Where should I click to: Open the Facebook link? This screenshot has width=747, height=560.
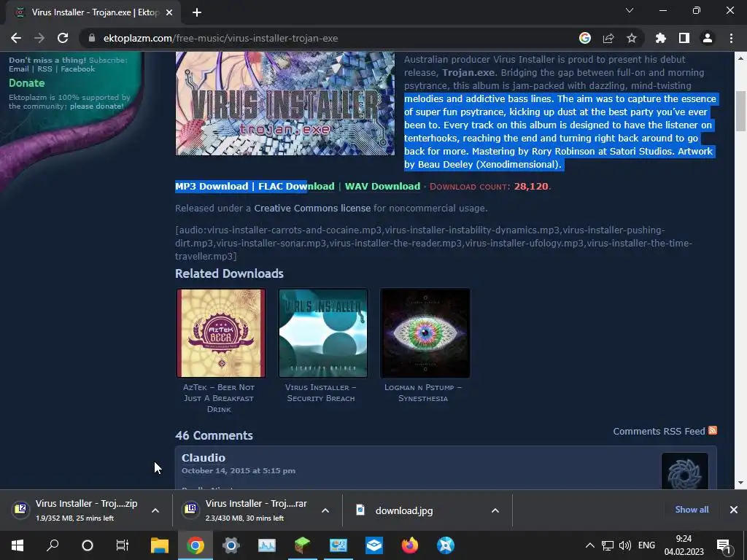click(77, 69)
